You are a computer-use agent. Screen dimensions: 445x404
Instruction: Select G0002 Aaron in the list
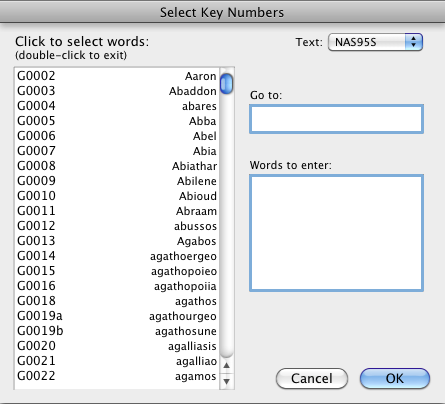tap(117, 76)
